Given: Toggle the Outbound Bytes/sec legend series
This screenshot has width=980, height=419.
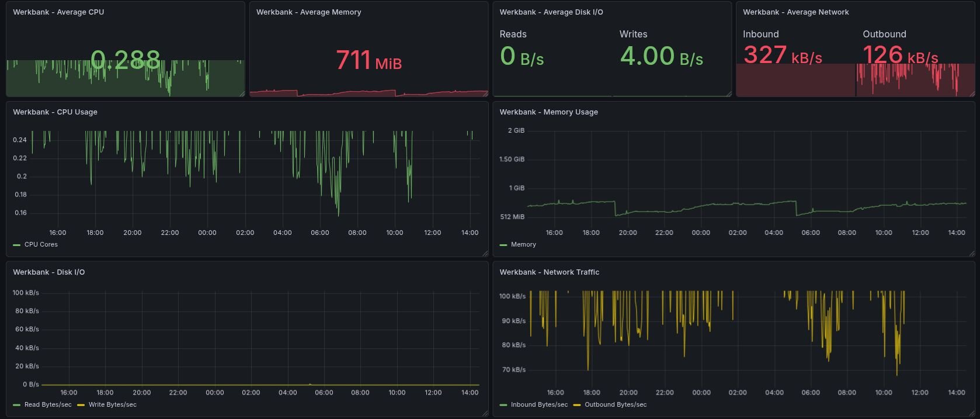Looking at the screenshot, I should coord(616,404).
